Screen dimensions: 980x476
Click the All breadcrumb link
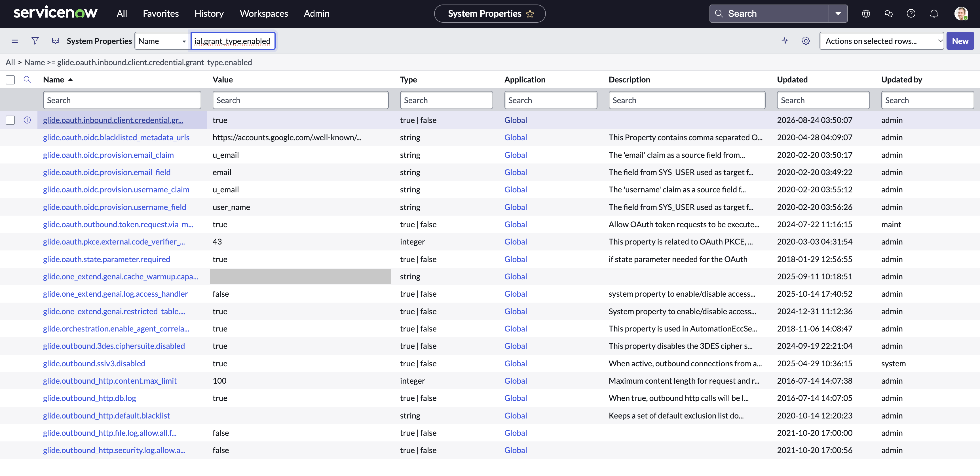(10, 62)
